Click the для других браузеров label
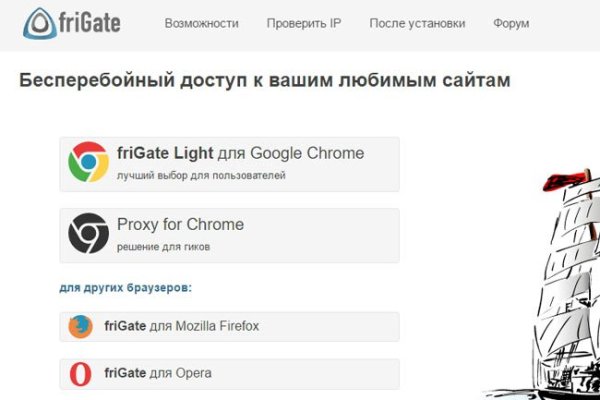Viewport: 600px width, 400px height. tap(125, 288)
